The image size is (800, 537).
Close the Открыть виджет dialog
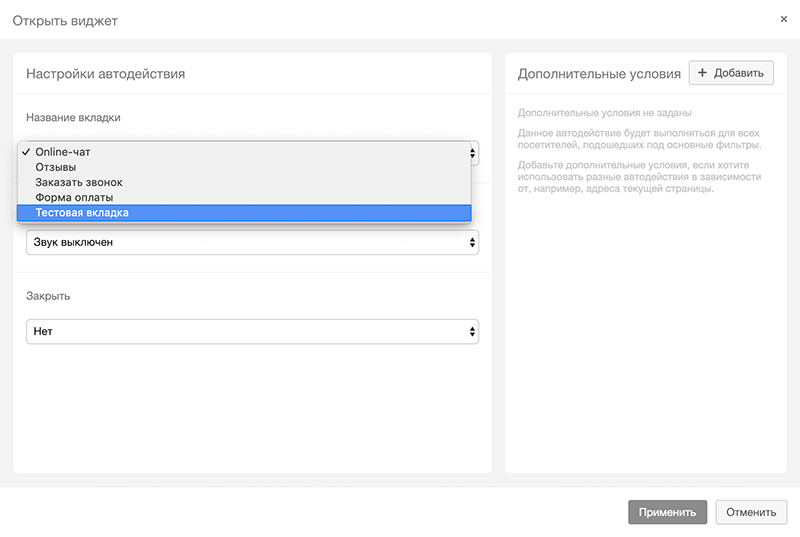(784, 19)
